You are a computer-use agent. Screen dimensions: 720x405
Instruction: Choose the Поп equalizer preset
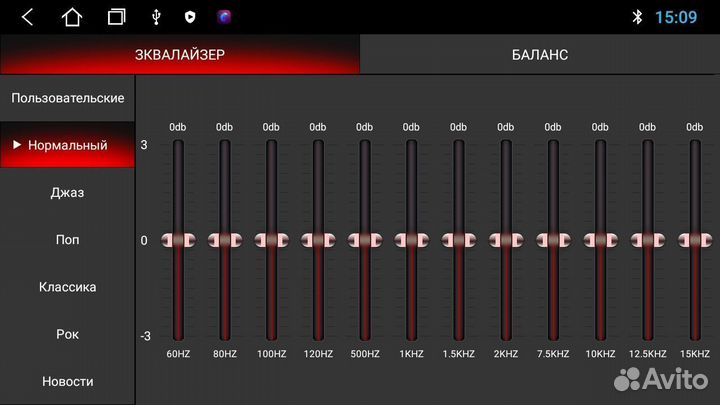click(67, 240)
